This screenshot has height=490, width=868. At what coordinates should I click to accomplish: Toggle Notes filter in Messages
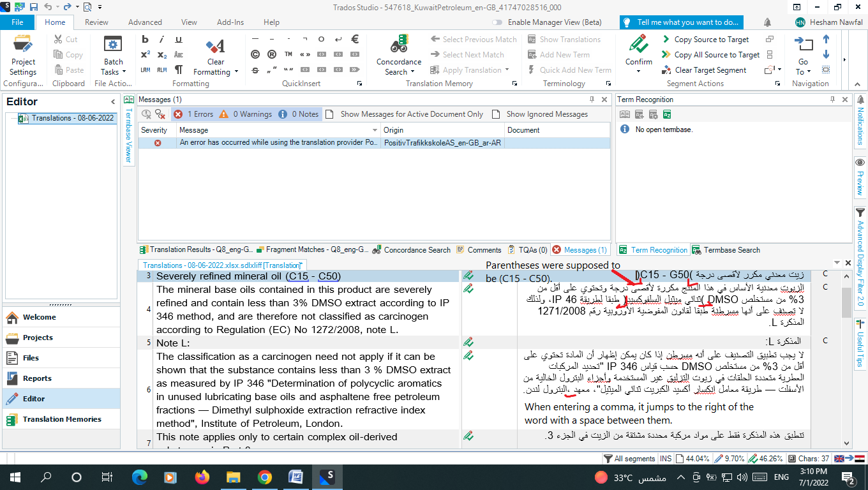(299, 114)
